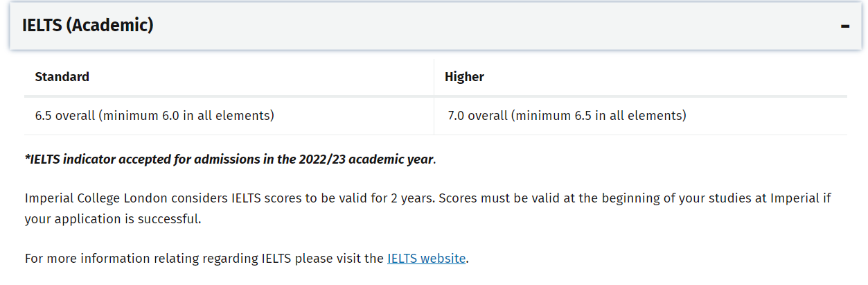Click the 'your application is successful' line

pyautogui.click(x=113, y=219)
